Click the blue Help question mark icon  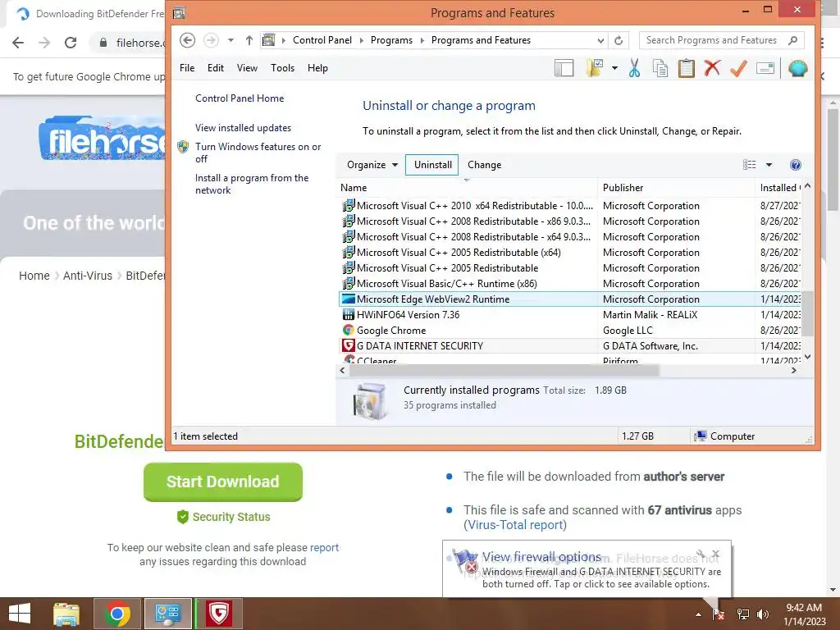[796, 164]
